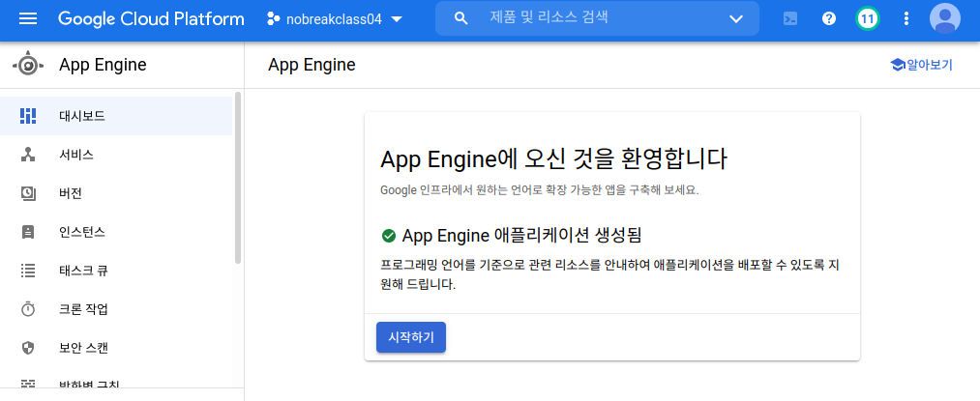This screenshot has width=980, height=401.
Task: Click the 태스크 큐 list icon
Action: (x=28, y=272)
